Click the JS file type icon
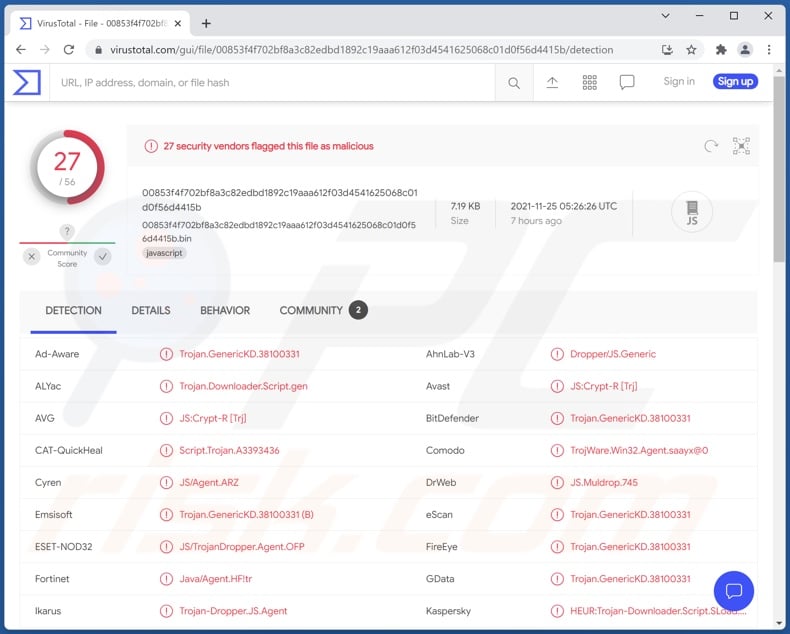The height and width of the screenshot is (634, 790). [692, 212]
